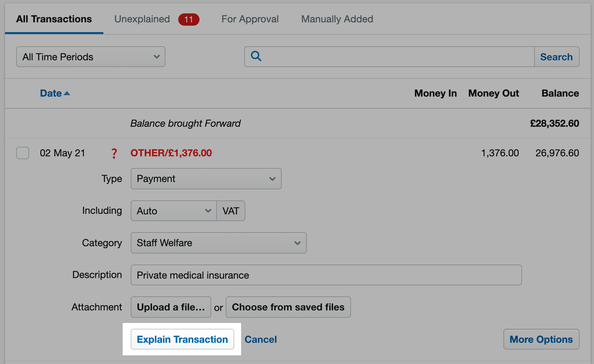
Task: Open the All Time Periods dropdown
Action: 91,57
